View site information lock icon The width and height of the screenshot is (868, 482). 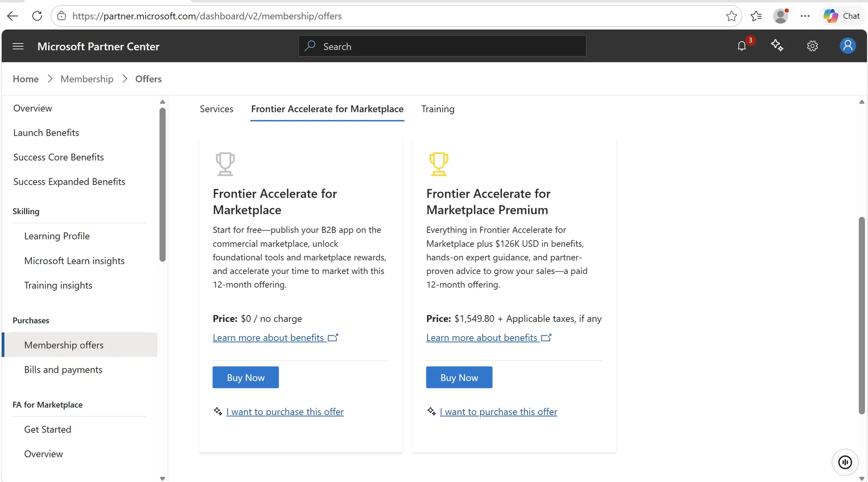62,16
